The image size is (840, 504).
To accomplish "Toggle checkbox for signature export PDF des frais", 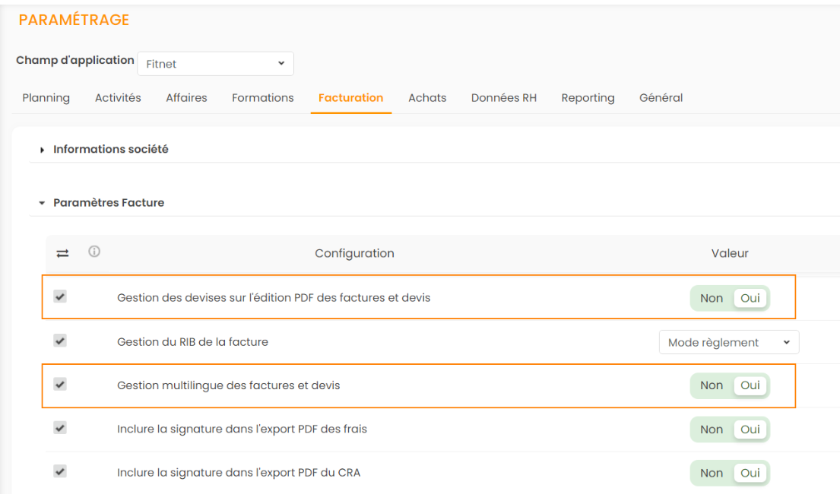I will point(61,428).
